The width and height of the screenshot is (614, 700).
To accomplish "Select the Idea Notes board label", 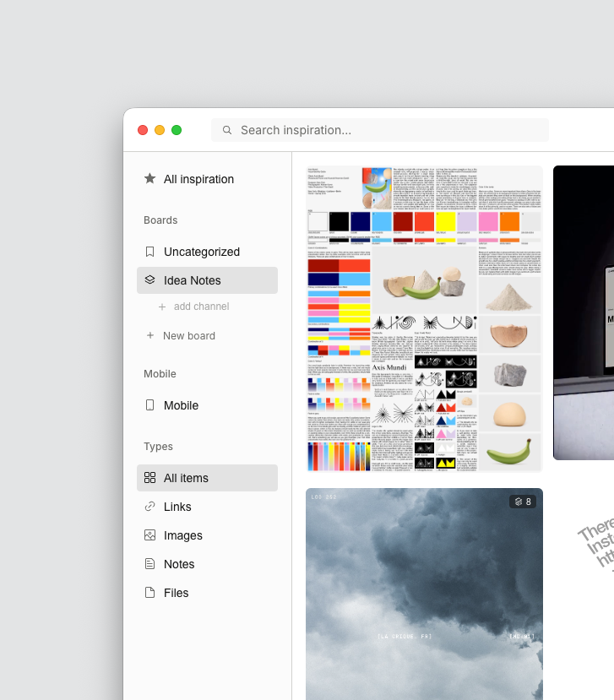I will click(x=193, y=280).
